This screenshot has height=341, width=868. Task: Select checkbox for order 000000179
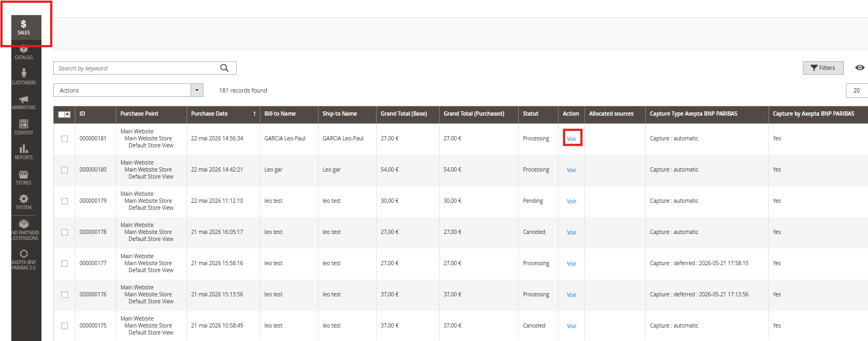[x=65, y=201]
